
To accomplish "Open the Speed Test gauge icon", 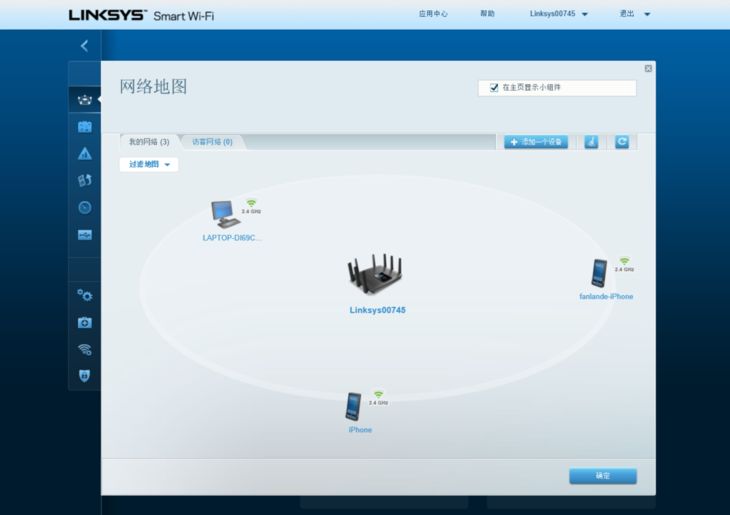I will [x=85, y=207].
